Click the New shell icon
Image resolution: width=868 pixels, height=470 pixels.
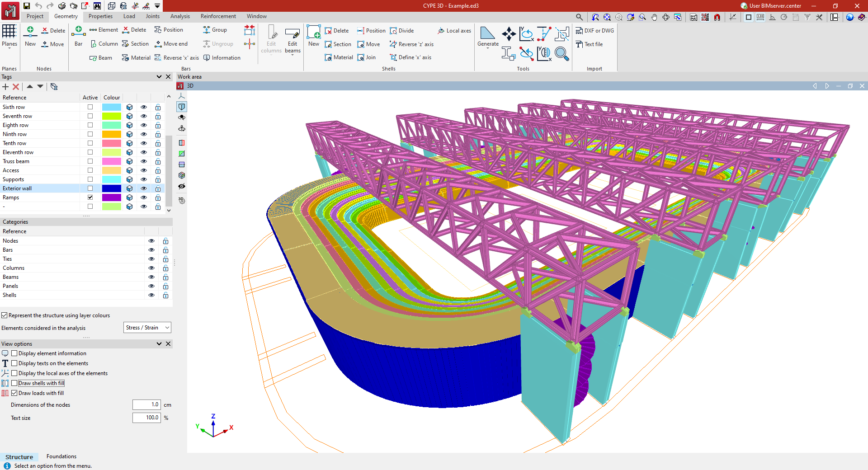click(x=313, y=33)
